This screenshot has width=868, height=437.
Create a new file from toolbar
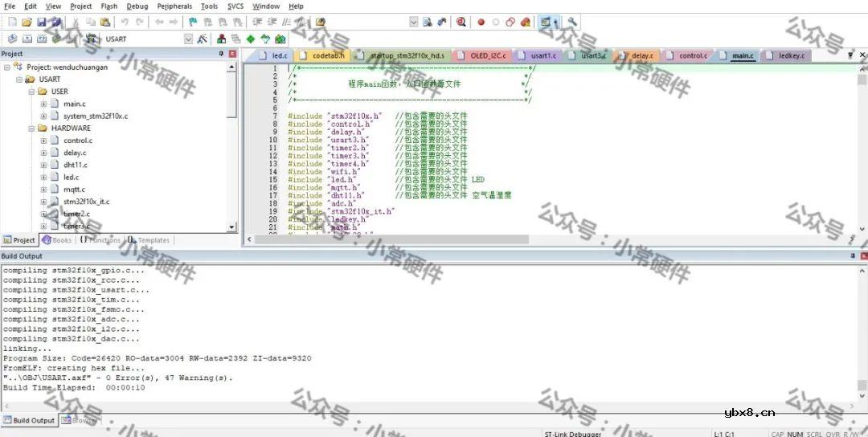pos(12,22)
